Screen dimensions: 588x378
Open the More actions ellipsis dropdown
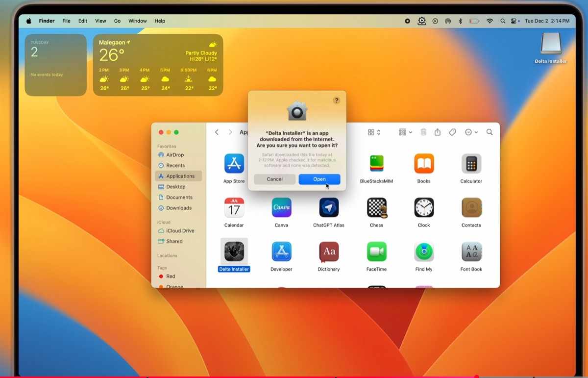point(471,132)
